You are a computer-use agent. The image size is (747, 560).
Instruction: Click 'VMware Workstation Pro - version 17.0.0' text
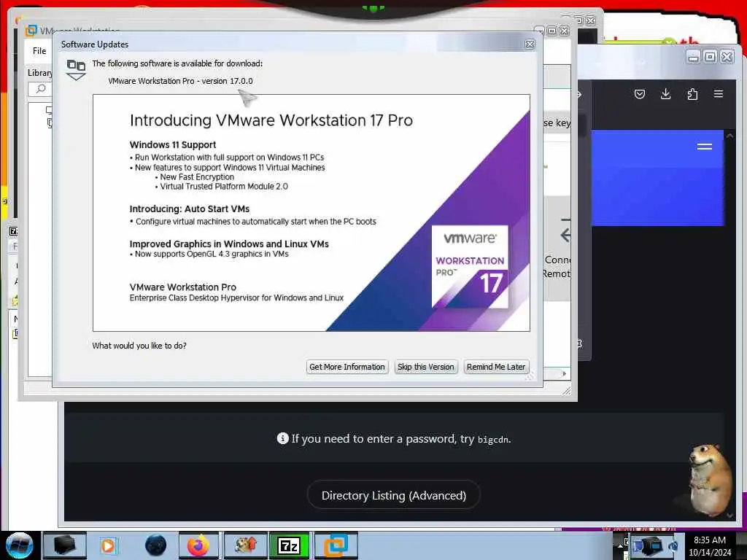click(181, 81)
